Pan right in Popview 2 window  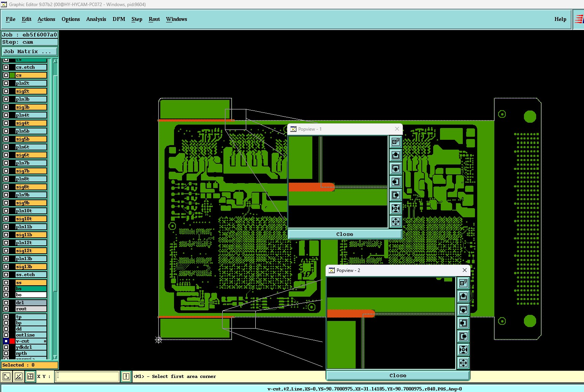coord(463,336)
